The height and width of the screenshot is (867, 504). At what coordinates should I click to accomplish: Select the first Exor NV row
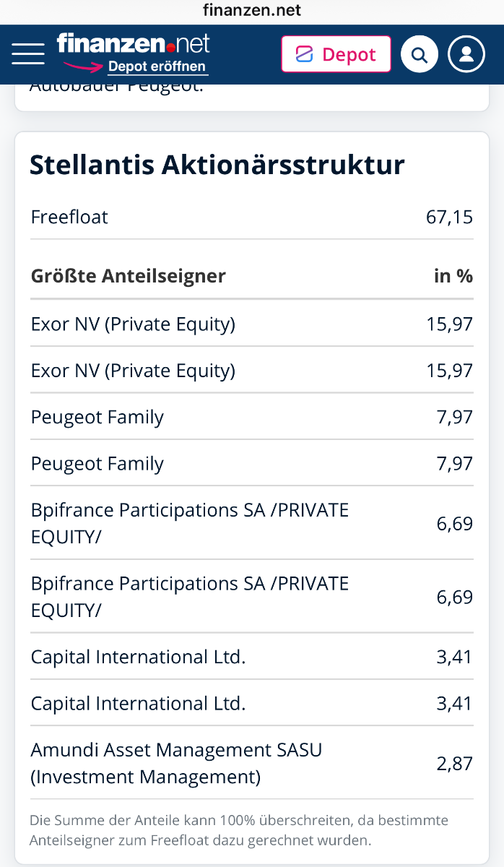coord(252,324)
